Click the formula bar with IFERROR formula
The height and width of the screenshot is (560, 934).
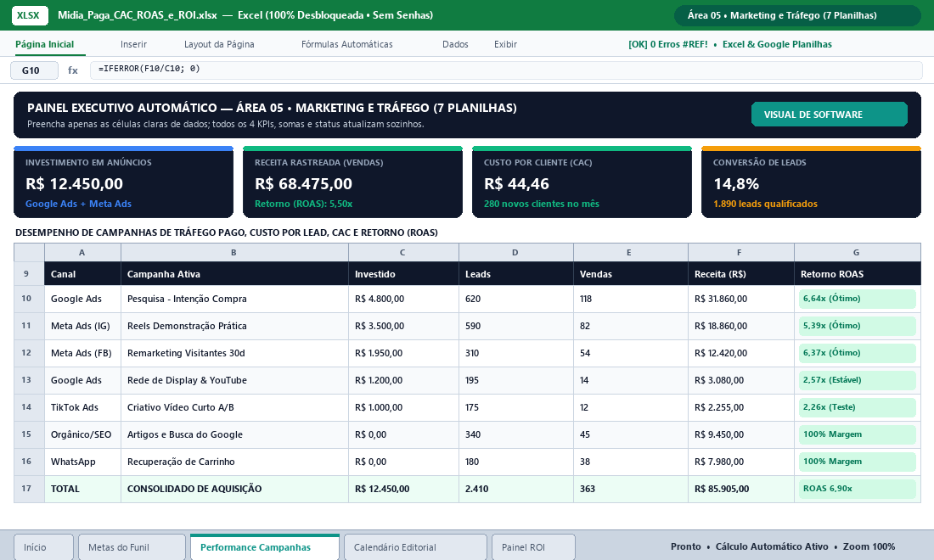506,70
